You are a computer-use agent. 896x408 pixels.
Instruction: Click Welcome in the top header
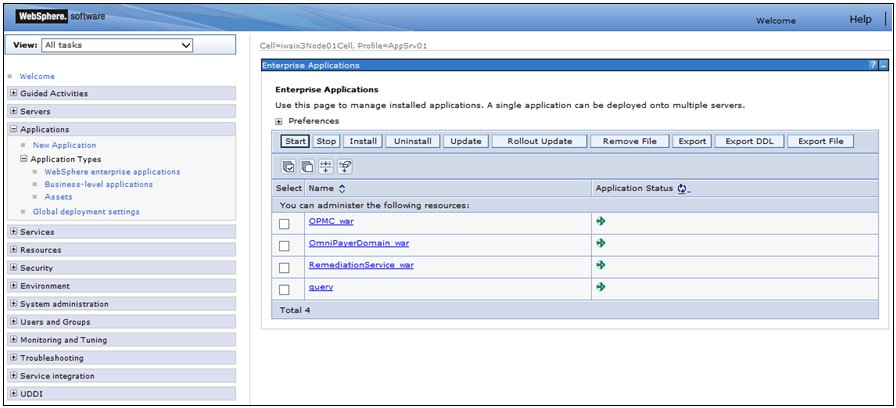pyautogui.click(x=775, y=21)
